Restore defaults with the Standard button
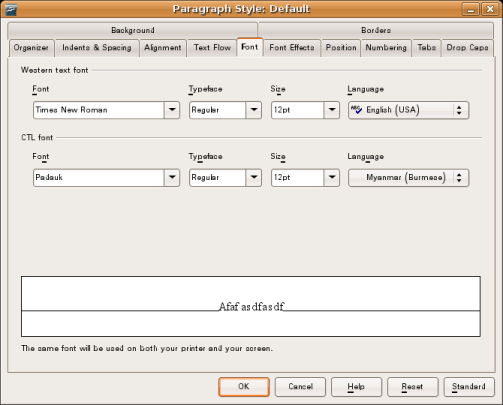Image resolution: width=503 pixels, height=405 pixels. (469, 387)
